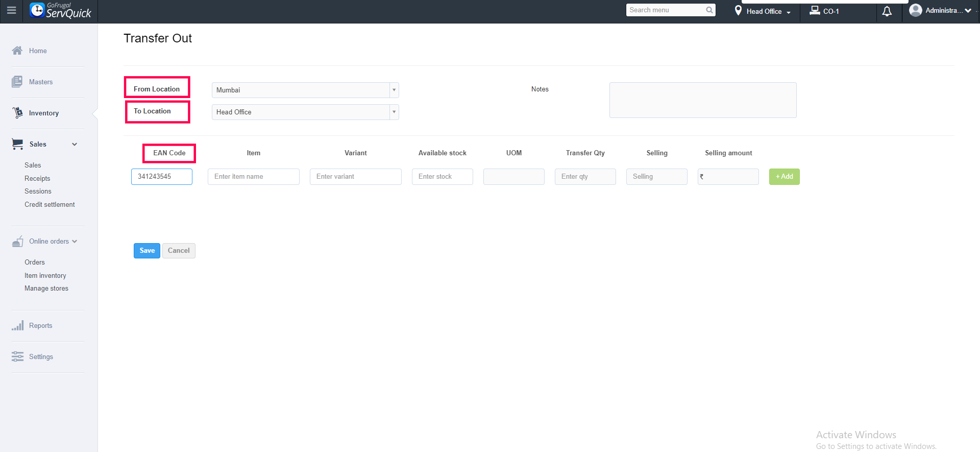Click the Cancel button
The width and height of the screenshot is (980, 452).
(179, 250)
